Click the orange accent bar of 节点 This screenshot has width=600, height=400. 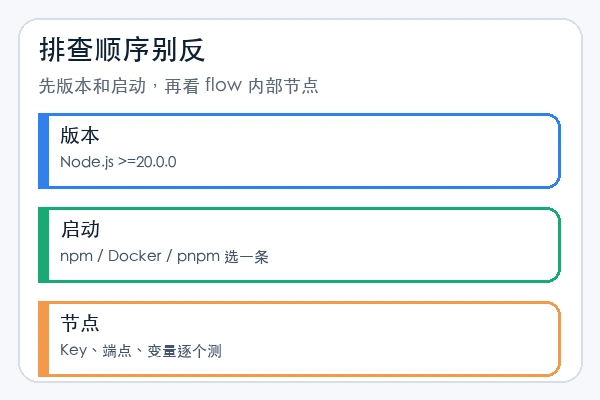[43, 339]
